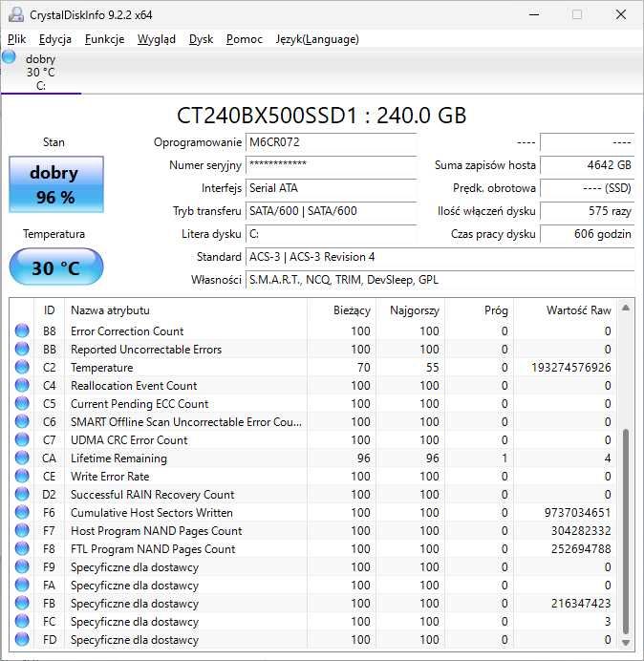The height and width of the screenshot is (661, 644).
Task: Click the Litera dysku field showing C:
Action: click(332, 234)
